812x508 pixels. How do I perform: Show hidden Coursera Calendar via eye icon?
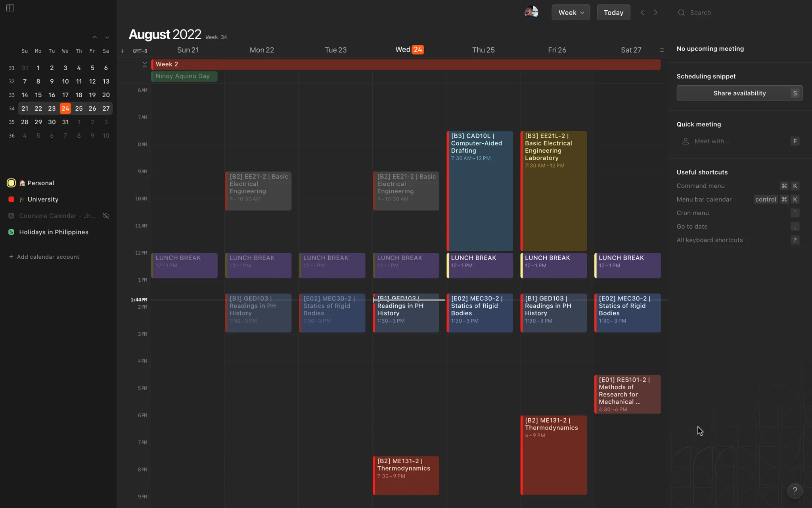[x=106, y=216]
